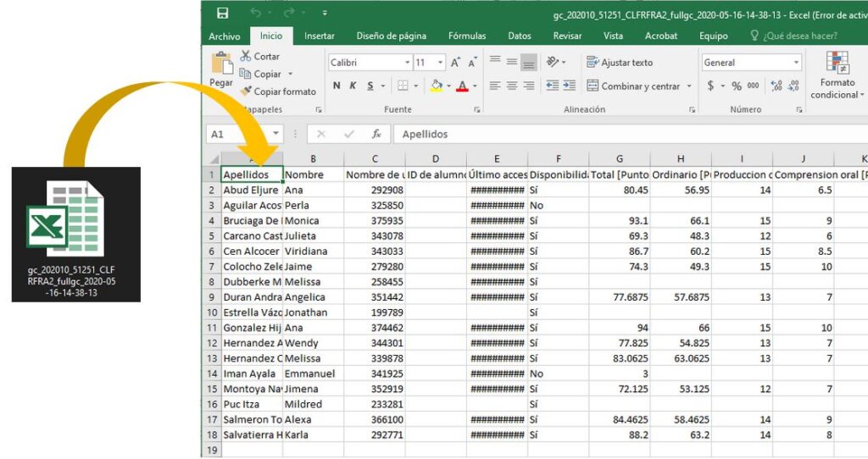Toggle bold (N) formatting
The image size is (868, 459).
[x=337, y=86]
